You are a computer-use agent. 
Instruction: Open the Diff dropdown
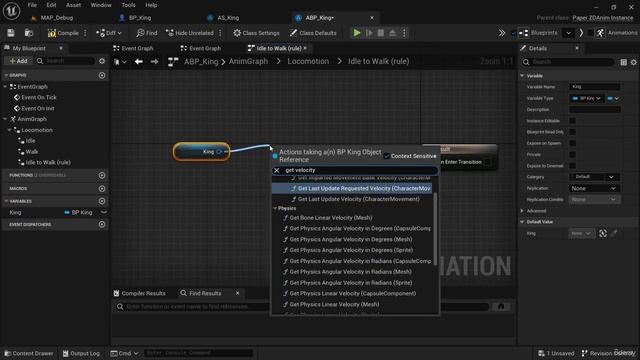coord(109,33)
